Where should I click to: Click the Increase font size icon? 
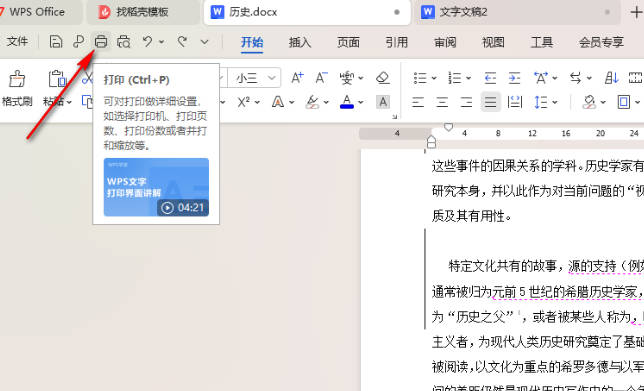[x=297, y=78]
